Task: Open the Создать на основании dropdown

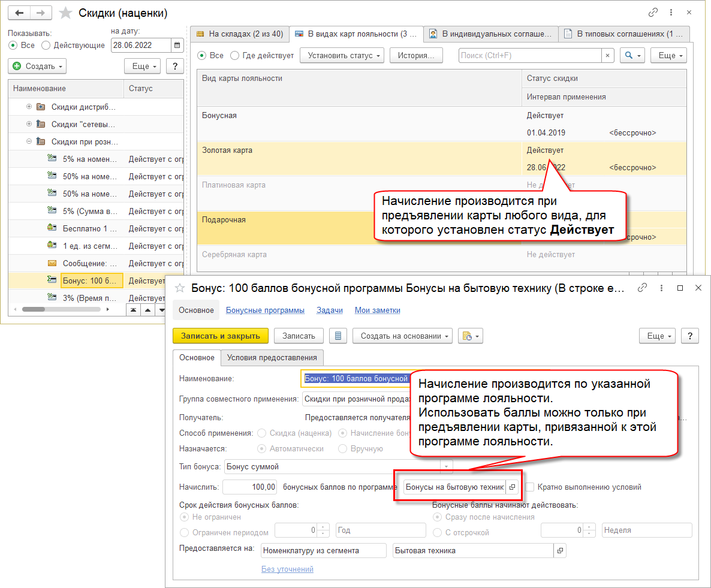Action: 402,336
